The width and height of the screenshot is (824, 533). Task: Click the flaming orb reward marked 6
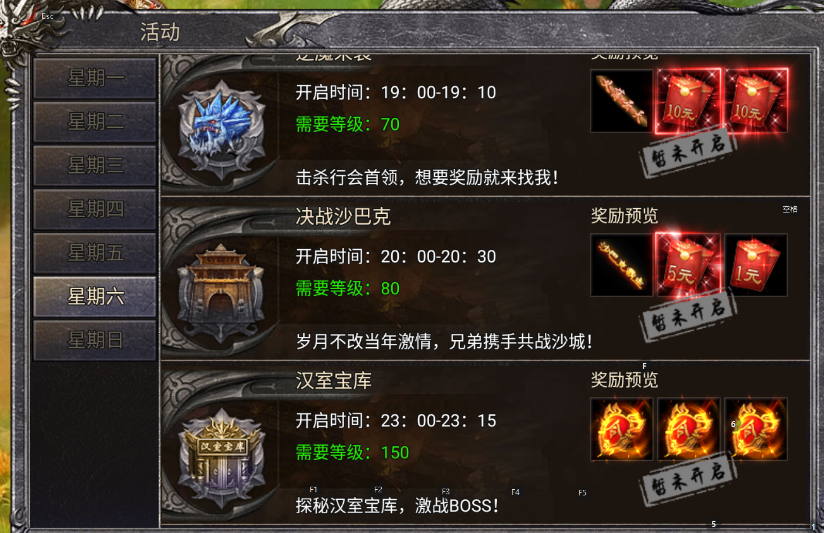coord(756,429)
